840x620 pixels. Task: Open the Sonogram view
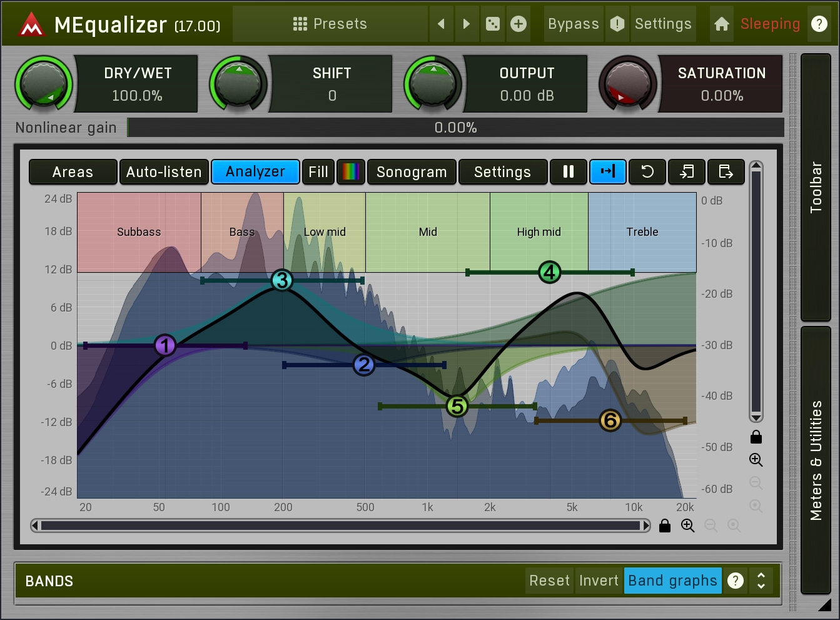[412, 171]
